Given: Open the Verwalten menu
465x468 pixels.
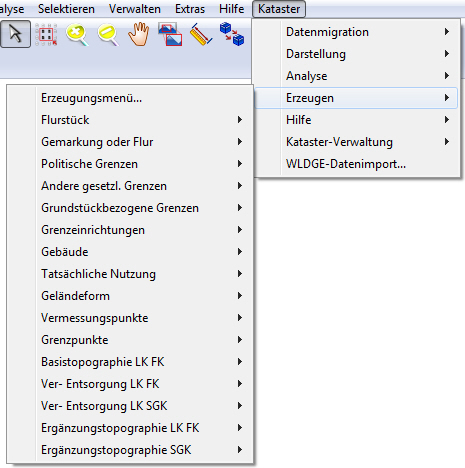Looking at the screenshot, I should pos(135,9).
